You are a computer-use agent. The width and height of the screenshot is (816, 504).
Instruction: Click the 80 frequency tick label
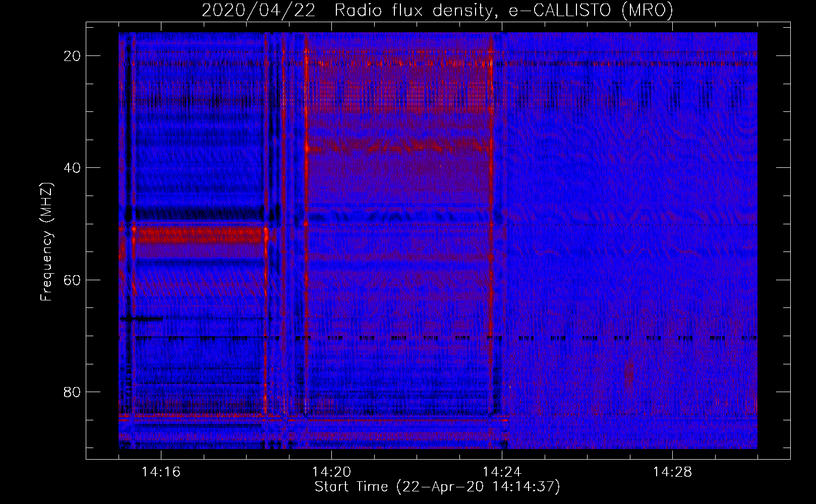pos(72,392)
